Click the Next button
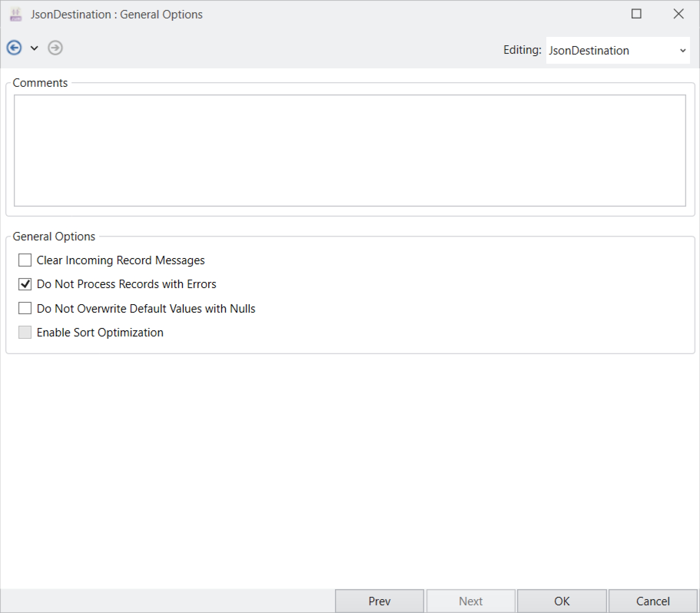The height and width of the screenshot is (613, 700). click(x=471, y=601)
